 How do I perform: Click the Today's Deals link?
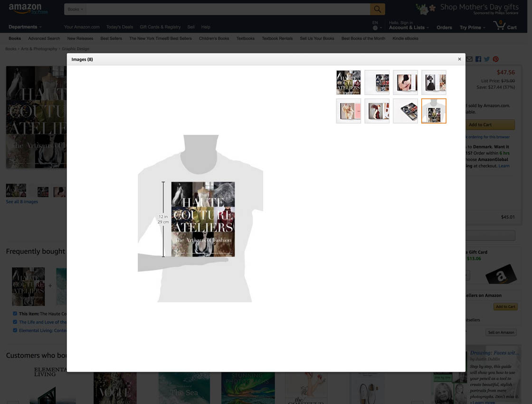tap(120, 27)
